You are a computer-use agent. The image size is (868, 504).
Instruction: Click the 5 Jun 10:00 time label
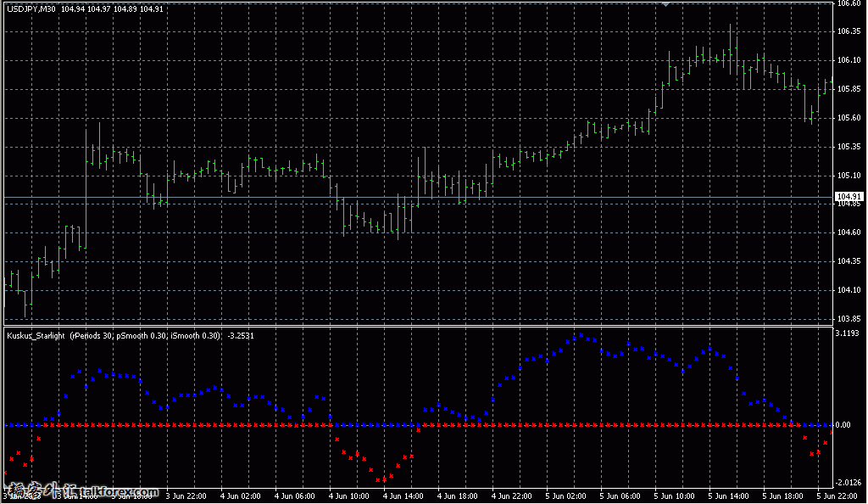tap(674, 496)
